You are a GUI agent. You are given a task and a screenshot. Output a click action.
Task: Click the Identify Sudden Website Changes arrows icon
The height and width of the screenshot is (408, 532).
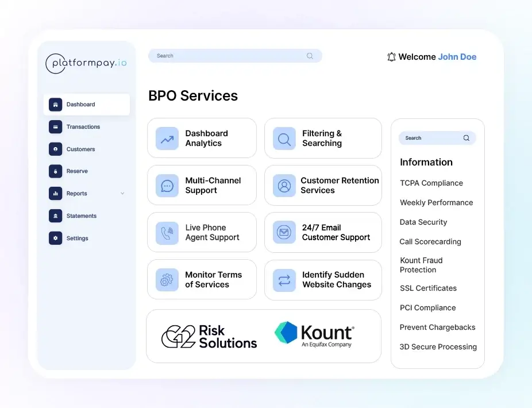[284, 280]
